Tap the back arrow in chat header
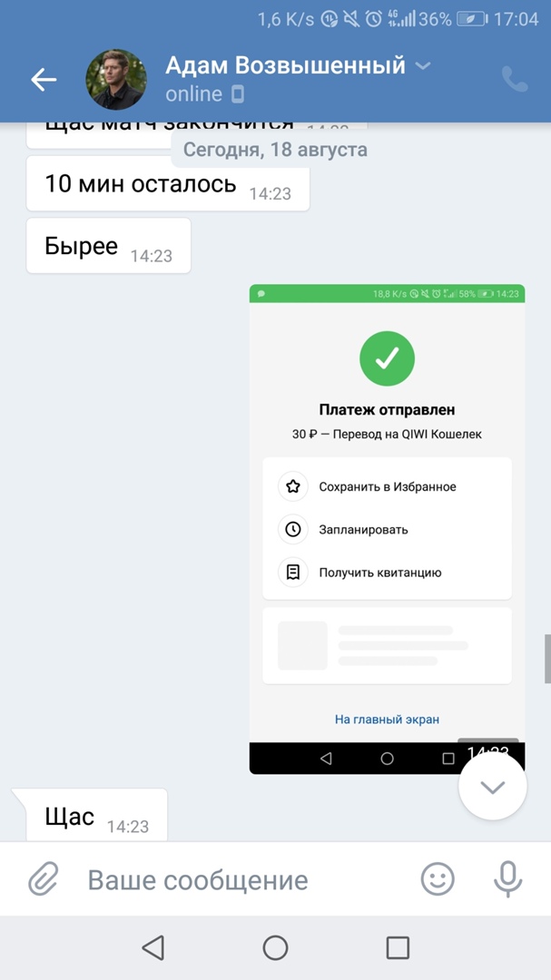This screenshot has width=551, height=980. (x=44, y=80)
